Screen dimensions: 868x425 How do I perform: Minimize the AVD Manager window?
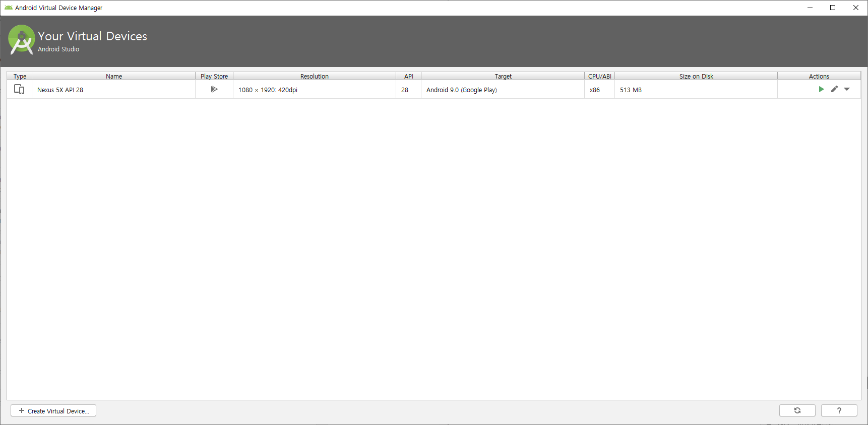(810, 8)
